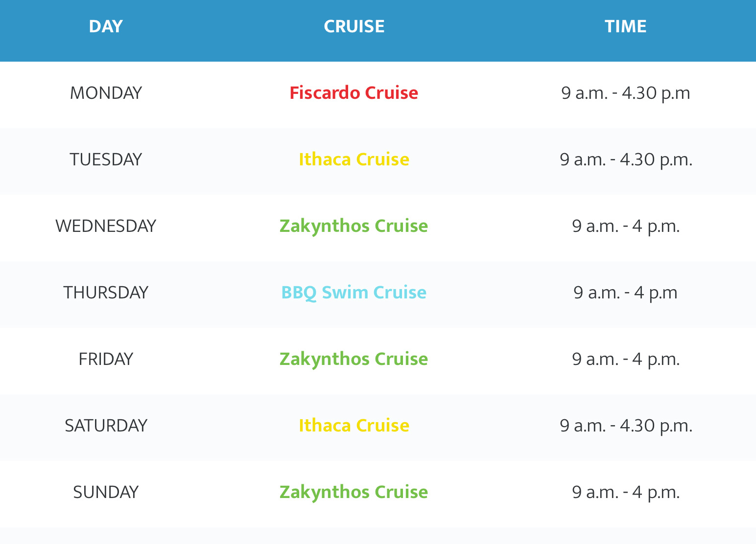The height and width of the screenshot is (544, 756).
Task: Click the TIME column header
Action: coord(626,26)
